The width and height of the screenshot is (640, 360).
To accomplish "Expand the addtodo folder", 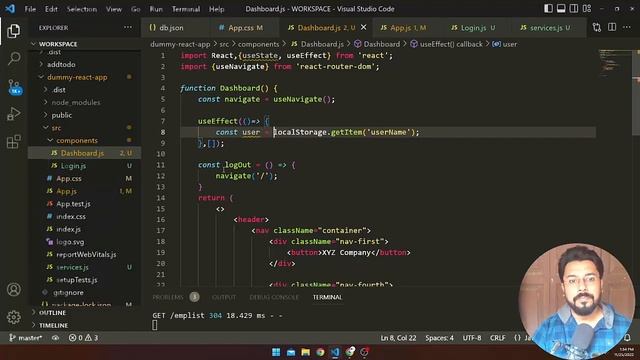I will click(61, 64).
